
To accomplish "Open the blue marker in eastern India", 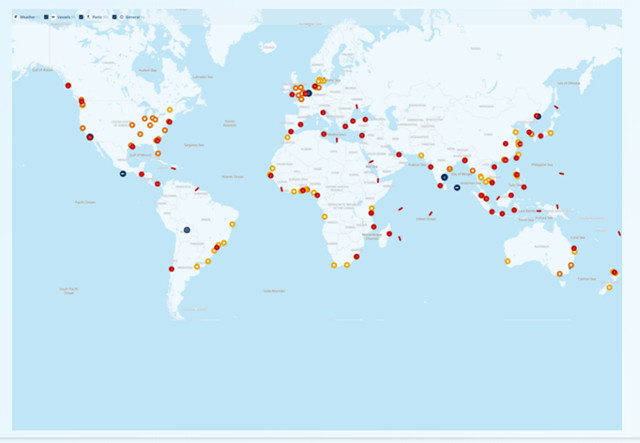I will (444, 177).
